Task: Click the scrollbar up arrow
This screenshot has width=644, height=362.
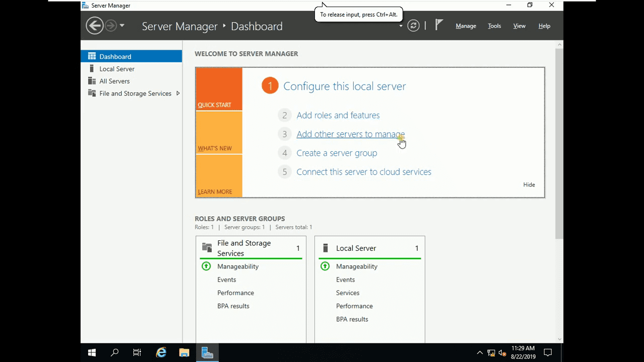Action: coord(559,45)
